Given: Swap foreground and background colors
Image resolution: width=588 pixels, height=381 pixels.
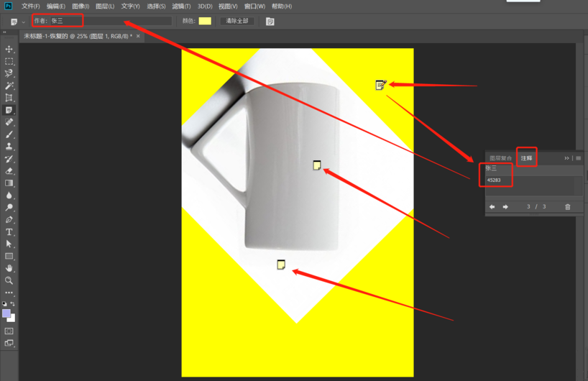Looking at the screenshot, I should tap(13, 304).
